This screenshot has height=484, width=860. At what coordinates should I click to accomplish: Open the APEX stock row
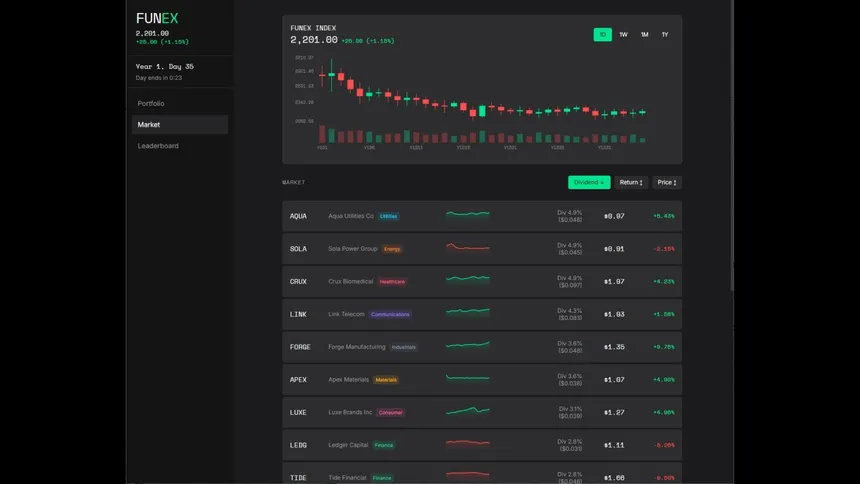click(x=482, y=380)
